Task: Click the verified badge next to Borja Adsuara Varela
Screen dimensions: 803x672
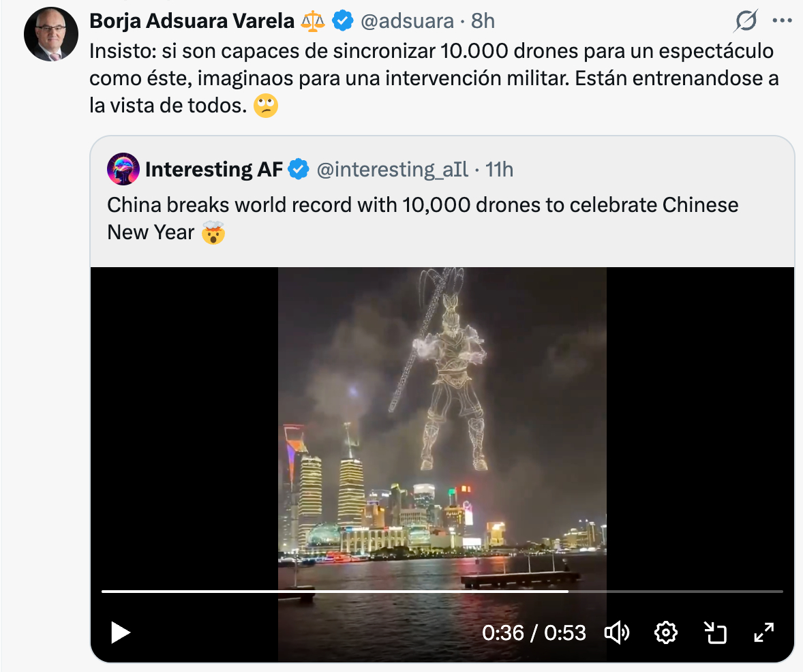Action: (343, 21)
